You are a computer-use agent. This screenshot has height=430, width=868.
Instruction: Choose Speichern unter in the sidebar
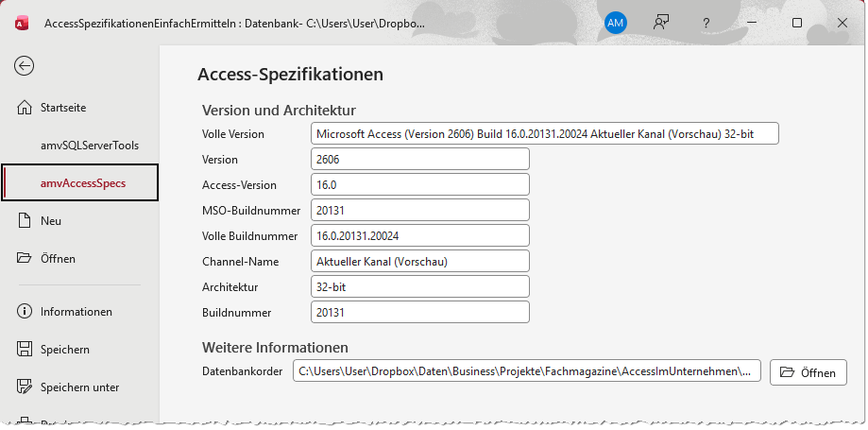79,387
